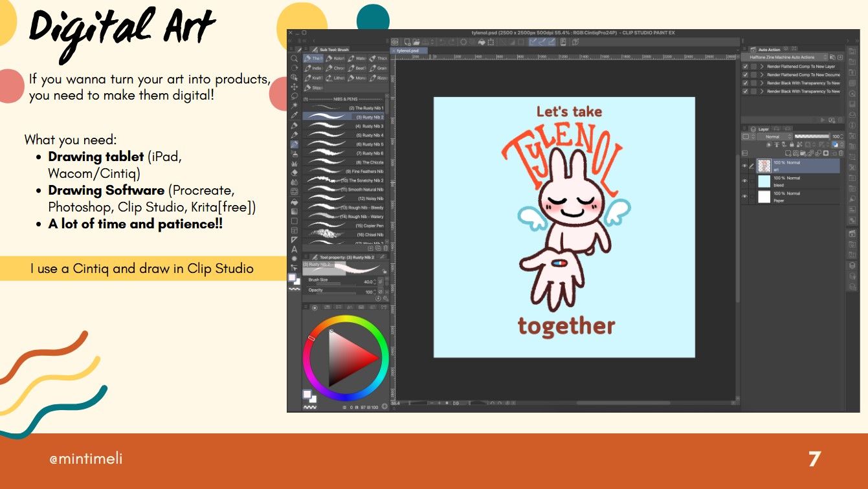Select the Auto select magic wand tool
The height and width of the screenshot is (489, 868).
tap(295, 105)
